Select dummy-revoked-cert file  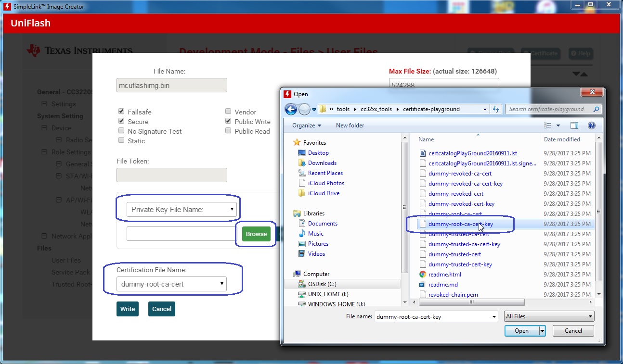coord(456,194)
